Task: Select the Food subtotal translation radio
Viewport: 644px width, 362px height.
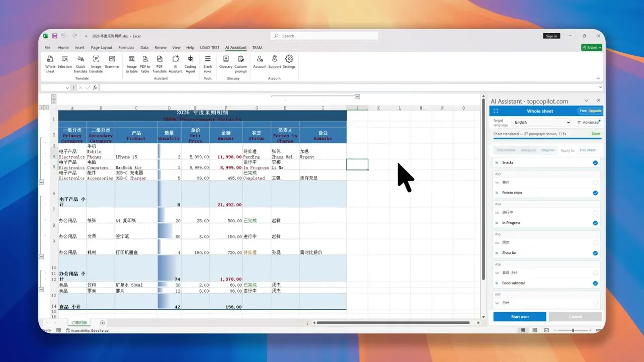Action: [x=595, y=284]
